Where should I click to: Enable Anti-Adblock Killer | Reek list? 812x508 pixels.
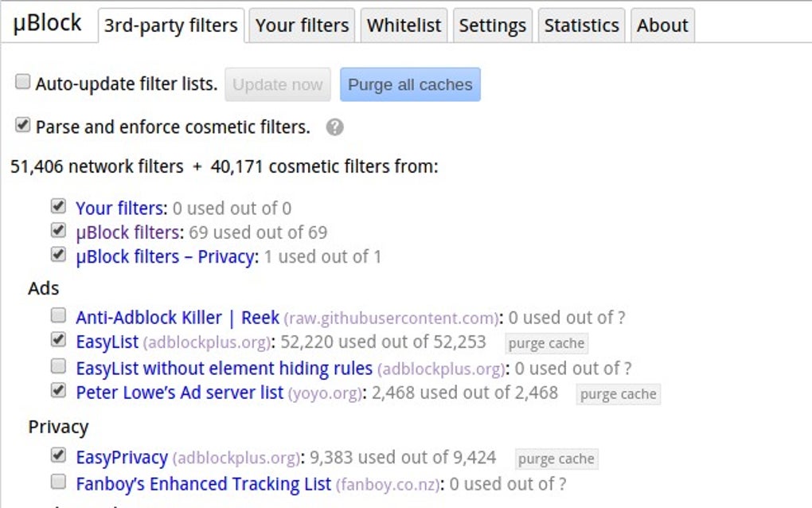coord(58,315)
